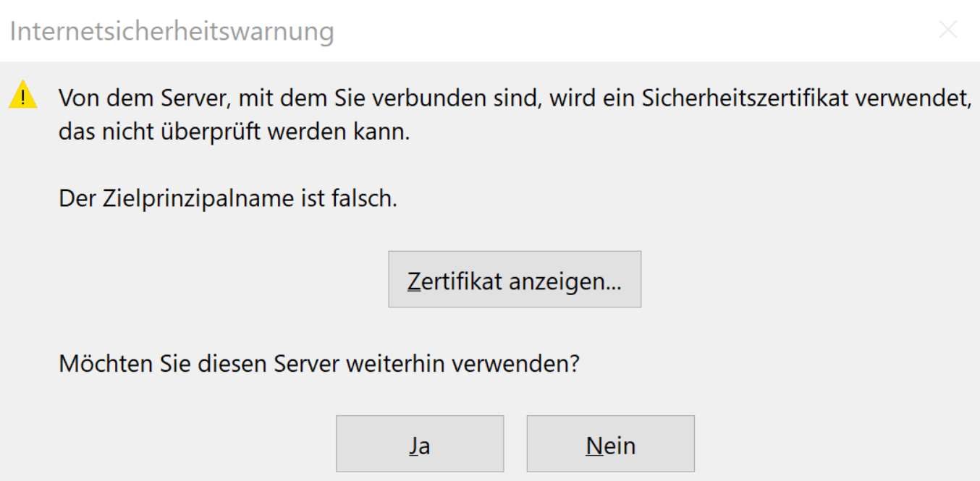980x481 pixels.
Task: Click the question 'Möchten Sie diesen Server weiterhin verwenden?'
Action: click(x=319, y=363)
